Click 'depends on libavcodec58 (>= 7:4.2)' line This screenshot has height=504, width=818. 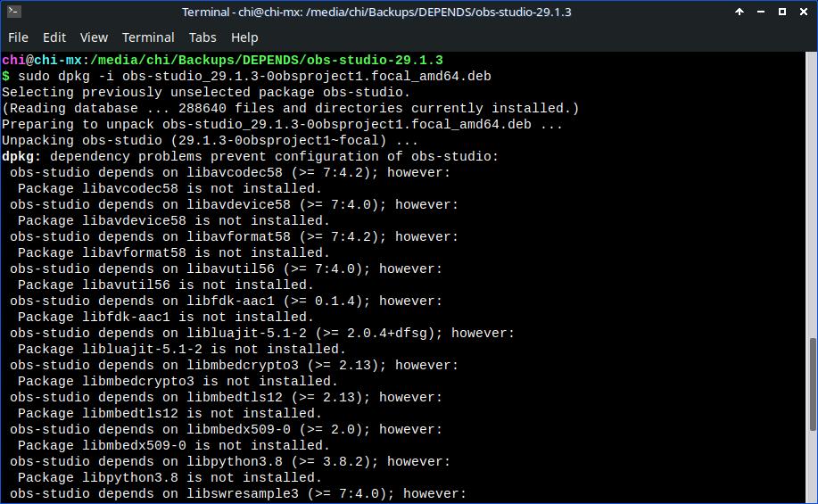[230, 173]
